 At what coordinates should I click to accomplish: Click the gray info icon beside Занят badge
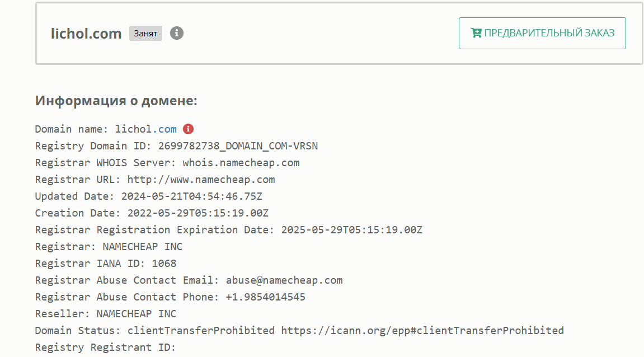coord(177,33)
